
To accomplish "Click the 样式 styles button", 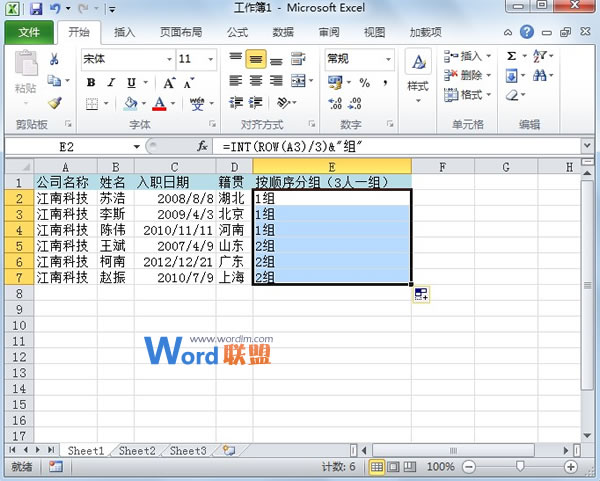I will (418, 72).
